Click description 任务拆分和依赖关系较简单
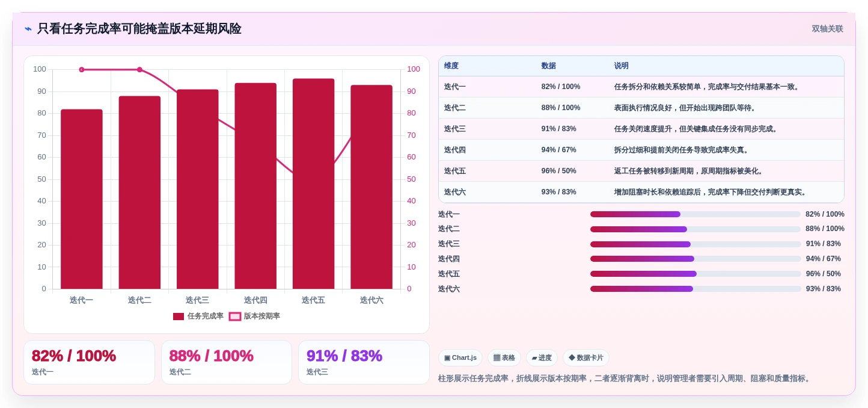The width and height of the screenshot is (868, 408). (708, 87)
